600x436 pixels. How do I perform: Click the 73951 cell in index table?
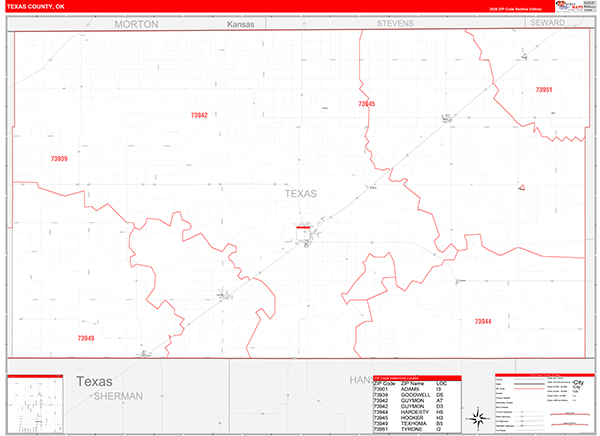(380, 429)
